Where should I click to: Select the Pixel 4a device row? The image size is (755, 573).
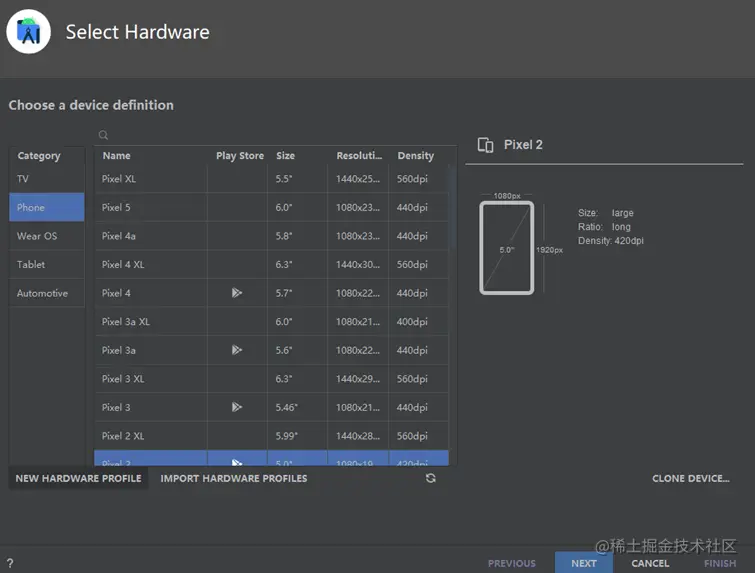tap(272, 236)
